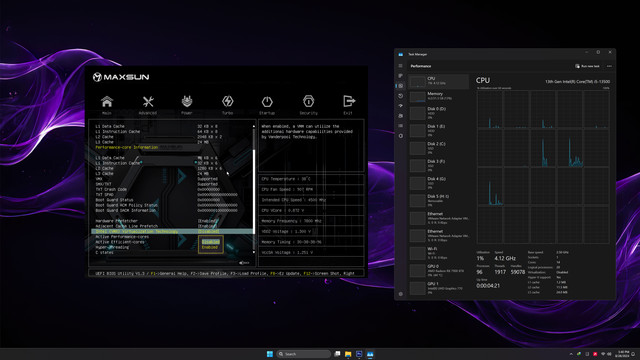Open Startup apps icon in Task Manager sidebar
The height and width of the screenshot is (360, 640).
[400, 106]
